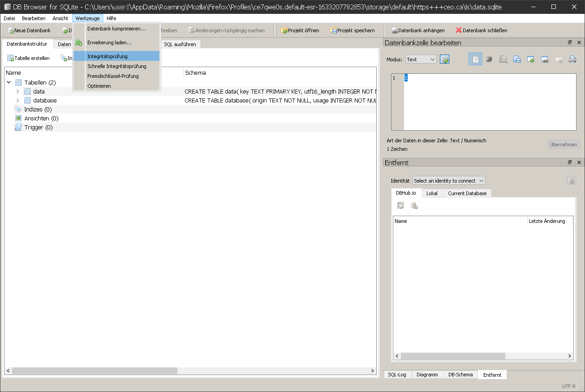Select Integritätsprüfung menu entry
The image size is (585, 392).
pos(116,56)
